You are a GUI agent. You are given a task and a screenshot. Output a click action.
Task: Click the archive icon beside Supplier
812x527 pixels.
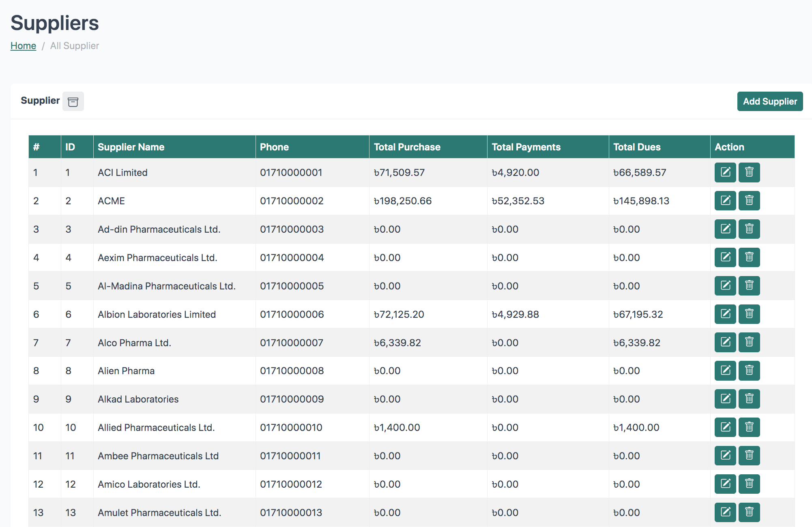(x=73, y=101)
